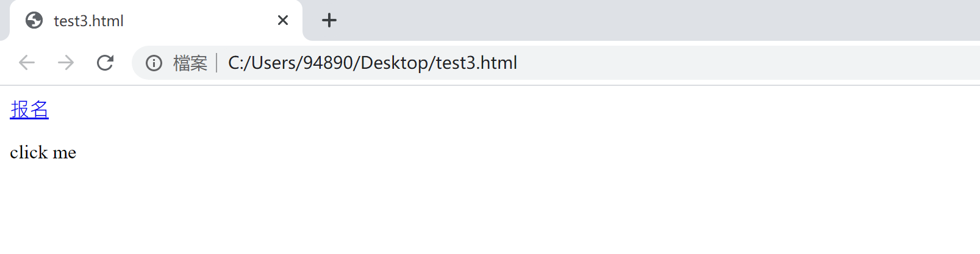Open a new browser tab
The image size is (980, 254).
click(x=329, y=21)
